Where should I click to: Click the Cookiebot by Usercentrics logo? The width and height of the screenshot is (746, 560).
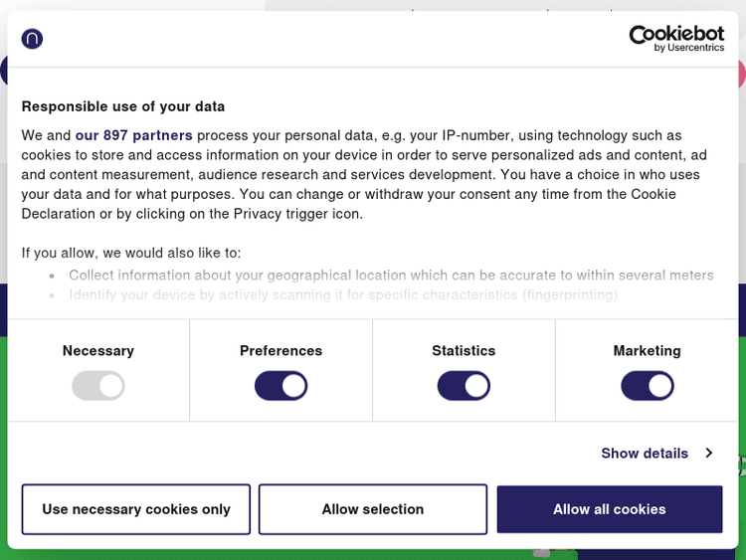[676, 39]
